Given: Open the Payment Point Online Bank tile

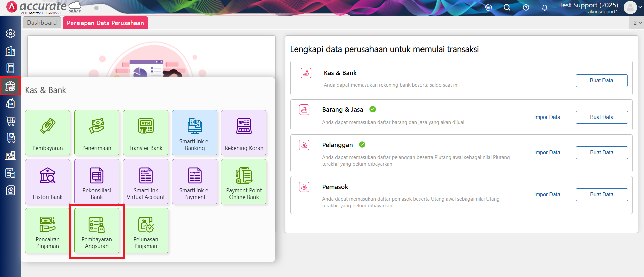Looking at the screenshot, I should (x=244, y=182).
